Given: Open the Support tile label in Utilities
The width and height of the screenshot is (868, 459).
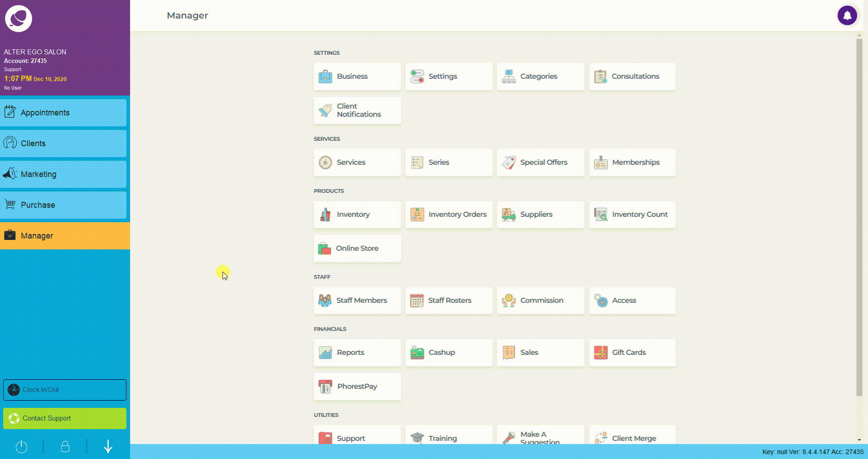Looking at the screenshot, I should tap(351, 438).
